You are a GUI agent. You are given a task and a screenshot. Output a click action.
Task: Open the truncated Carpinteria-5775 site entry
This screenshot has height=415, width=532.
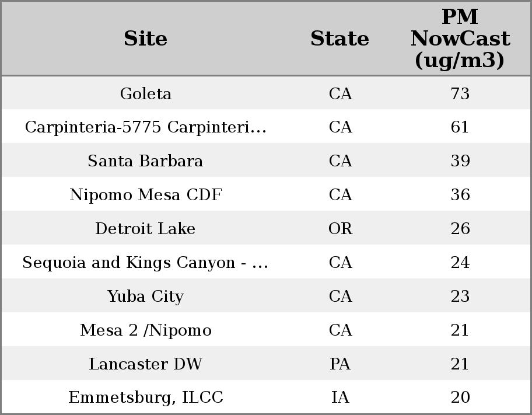click(x=145, y=127)
